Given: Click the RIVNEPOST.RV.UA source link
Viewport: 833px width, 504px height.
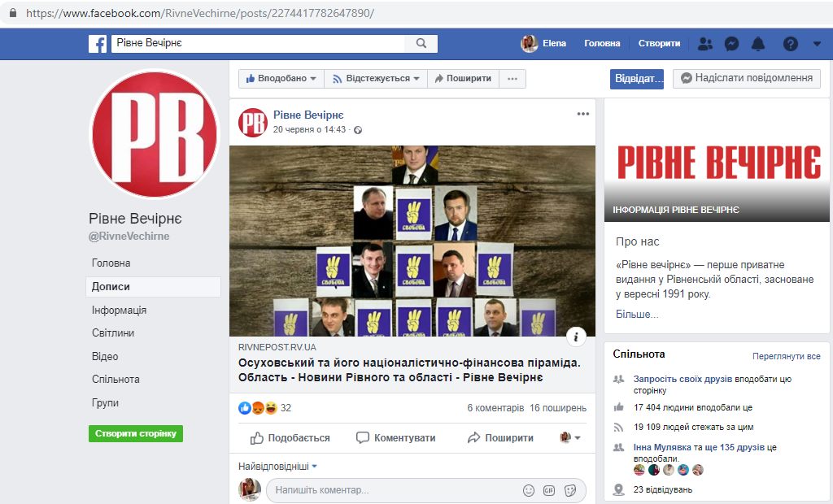Looking at the screenshot, I should [x=277, y=347].
